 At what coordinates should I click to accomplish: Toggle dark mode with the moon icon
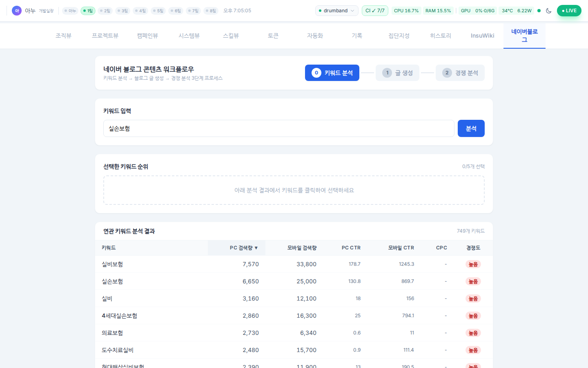pyautogui.click(x=548, y=11)
